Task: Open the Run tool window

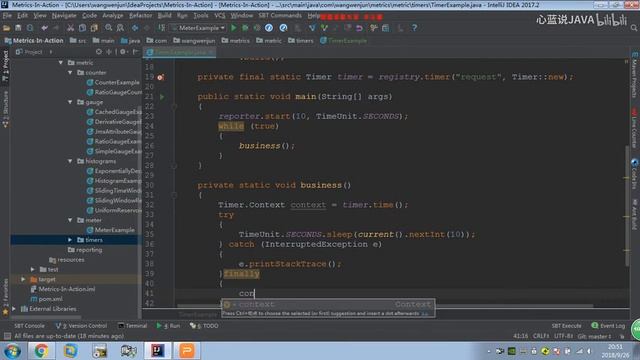Action: coord(168,326)
